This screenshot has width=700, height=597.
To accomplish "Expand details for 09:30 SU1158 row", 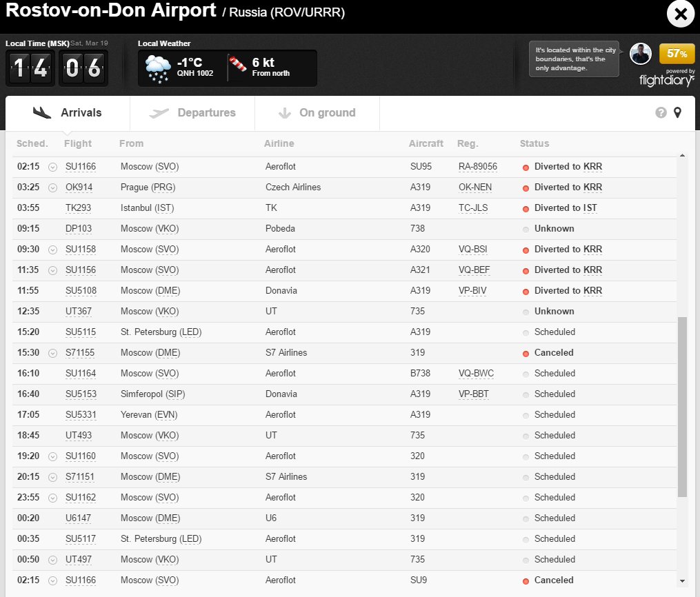I will pyautogui.click(x=52, y=250).
